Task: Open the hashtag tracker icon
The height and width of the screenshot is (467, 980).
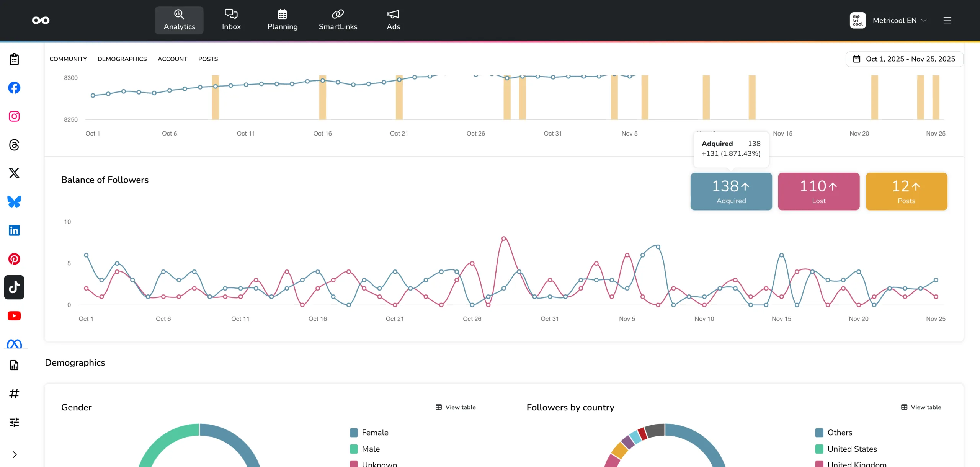Action: (x=14, y=394)
